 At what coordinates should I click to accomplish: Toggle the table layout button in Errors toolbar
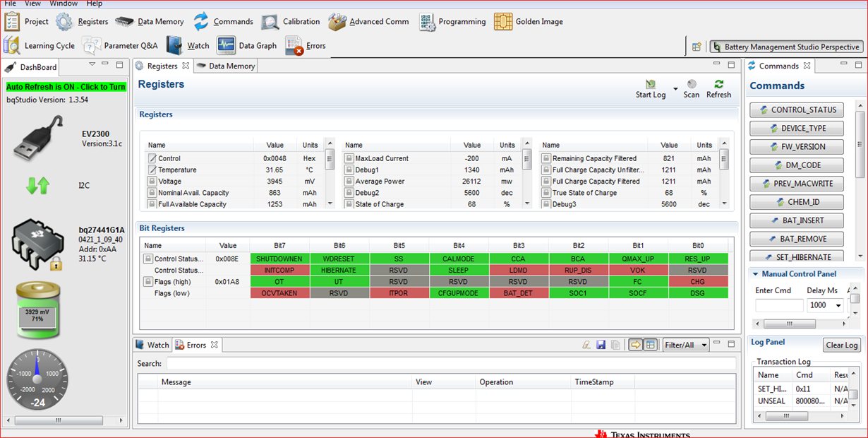click(650, 345)
